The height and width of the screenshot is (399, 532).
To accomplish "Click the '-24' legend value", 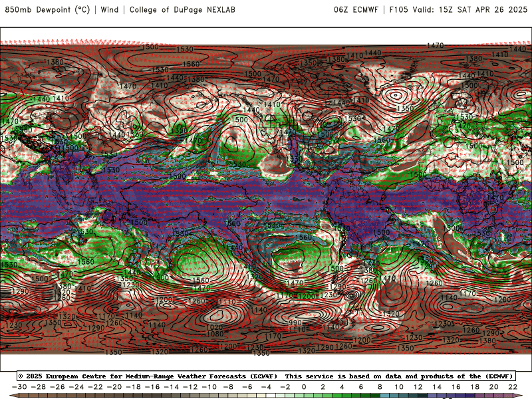I will tap(76, 387).
